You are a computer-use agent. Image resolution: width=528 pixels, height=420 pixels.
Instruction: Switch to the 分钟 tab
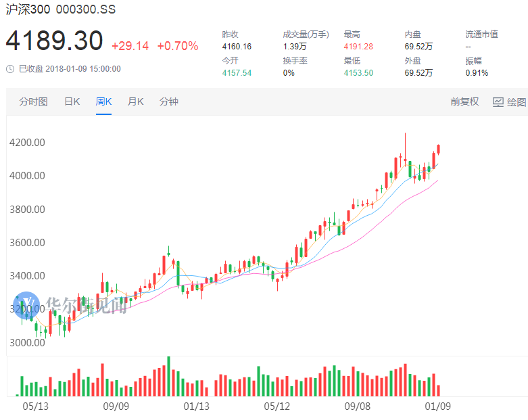168,102
